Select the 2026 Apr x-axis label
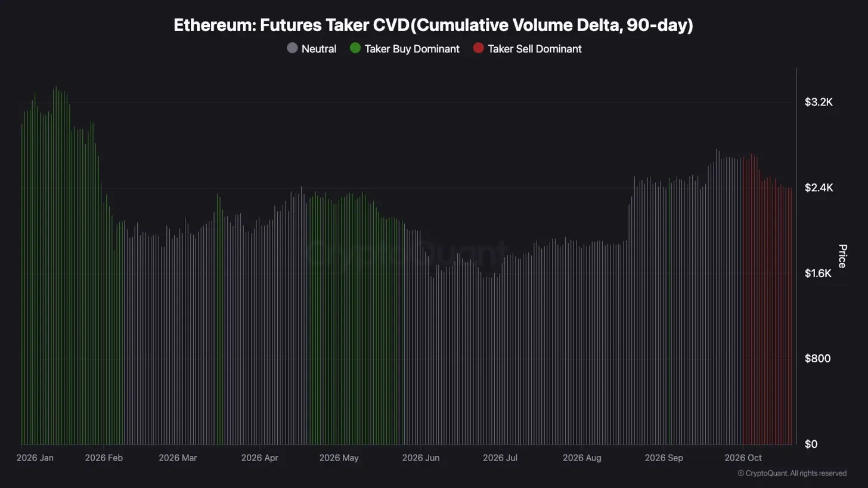This screenshot has width=868, height=488. [x=260, y=458]
